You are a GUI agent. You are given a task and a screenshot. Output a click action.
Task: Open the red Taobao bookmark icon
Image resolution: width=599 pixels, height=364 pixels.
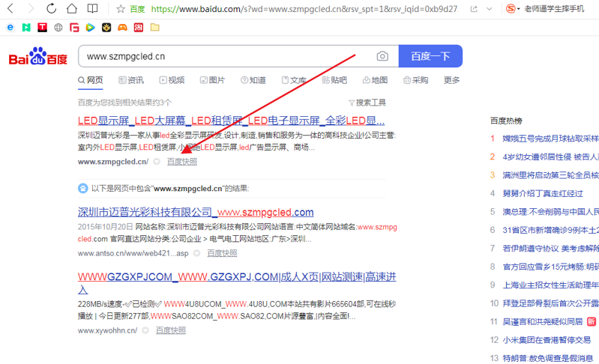coord(138,28)
